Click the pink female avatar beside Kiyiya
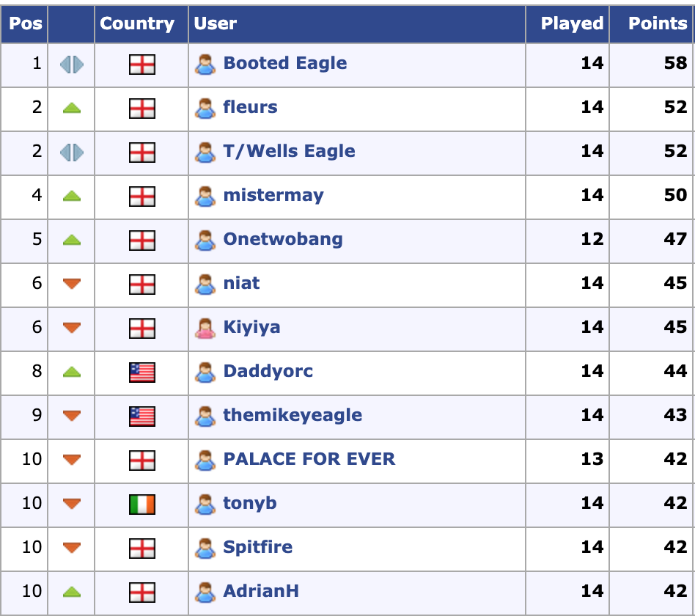Image resolution: width=695 pixels, height=616 pixels. click(205, 329)
